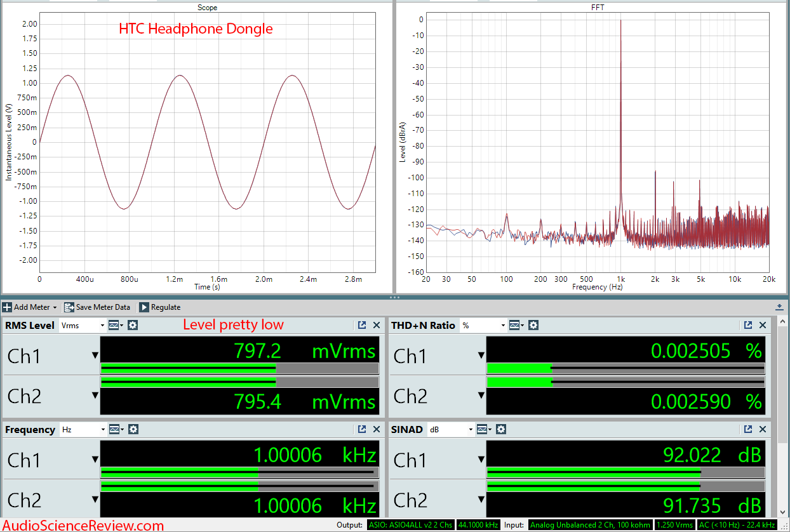The image size is (790, 532).
Task: Open the SINAD settings gear
Action: 500,429
